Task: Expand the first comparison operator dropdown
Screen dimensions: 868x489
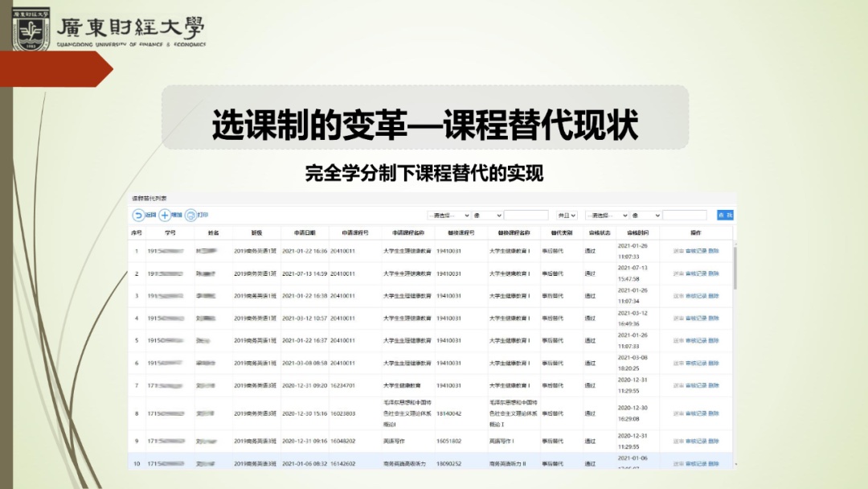Action: point(487,216)
